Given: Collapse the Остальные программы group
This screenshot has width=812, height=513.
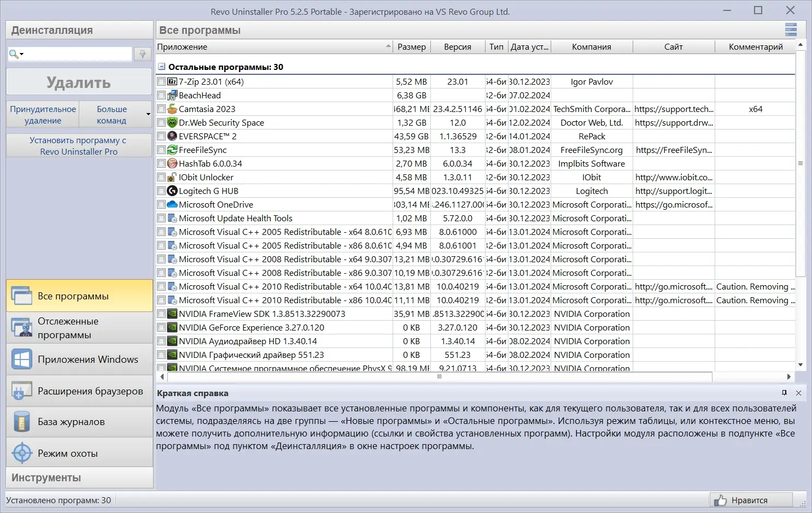Looking at the screenshot, I should pyautogui.click(x=161, y=67).
